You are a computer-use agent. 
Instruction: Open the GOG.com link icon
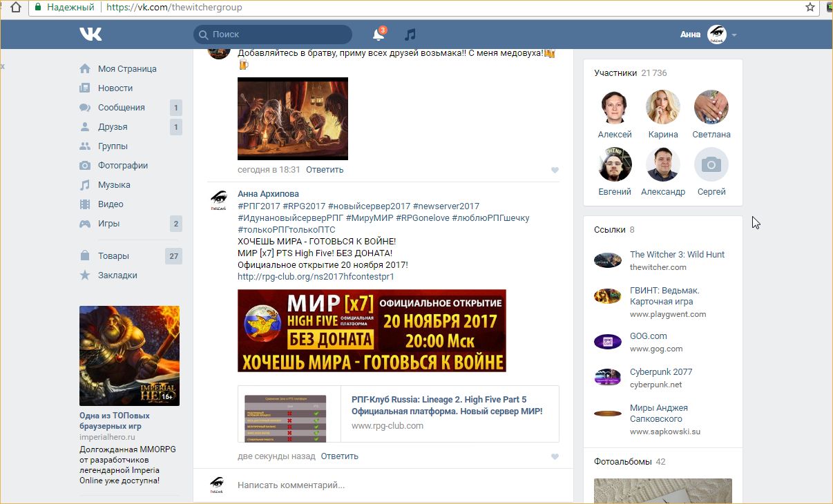coord(608,342)
